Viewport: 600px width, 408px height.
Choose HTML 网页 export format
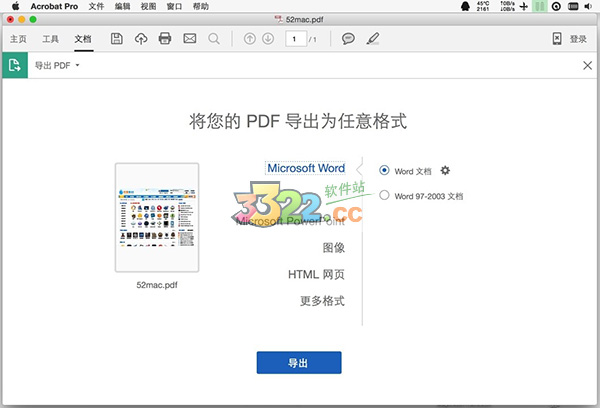pyautogui.click(x=316, y=274)
